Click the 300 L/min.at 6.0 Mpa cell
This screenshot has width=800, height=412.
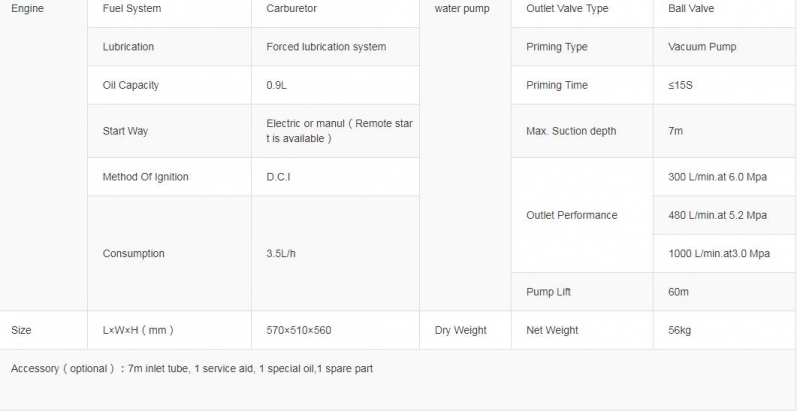724,177
